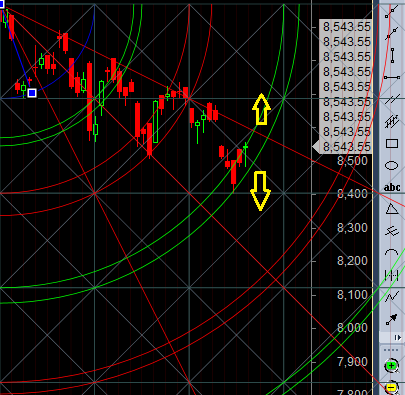
Task: Zoom in with the green plus magnifier
Action: [x=391, y=366]
